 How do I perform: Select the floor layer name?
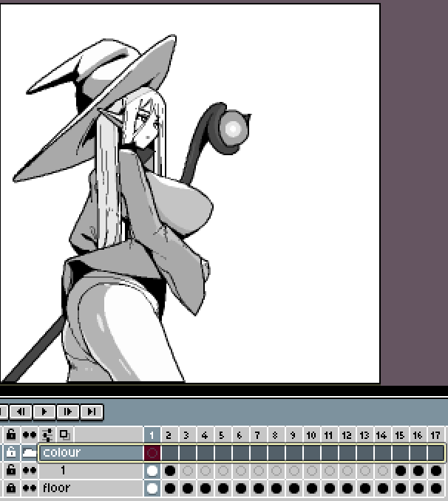pos(91,488)
